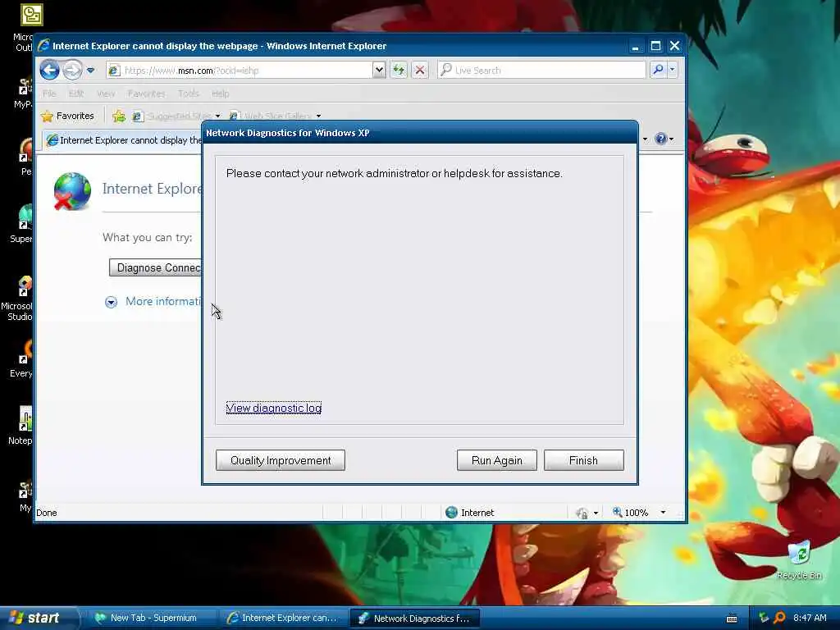The width and height of the screenshot is (840, 630).
Task: Click the Finish button
Action: tap(584, 460)
